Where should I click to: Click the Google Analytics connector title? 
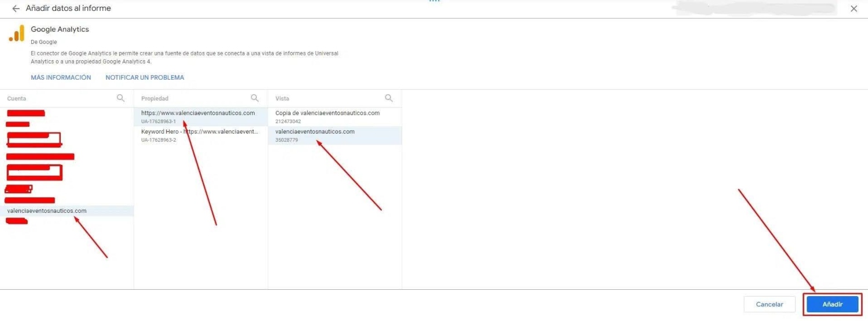pos(60,29)
